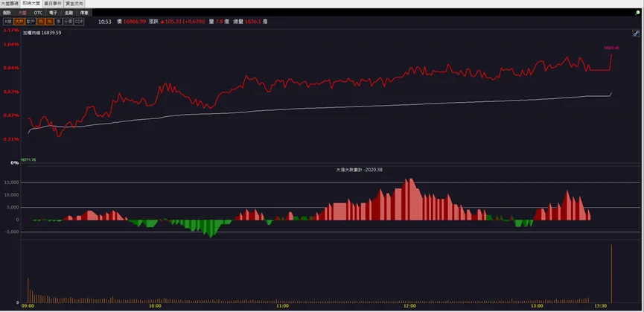Viewport: 644px width, 312px height.
Task: Click the 12:00 time axis marker
Action: point(410,306)
